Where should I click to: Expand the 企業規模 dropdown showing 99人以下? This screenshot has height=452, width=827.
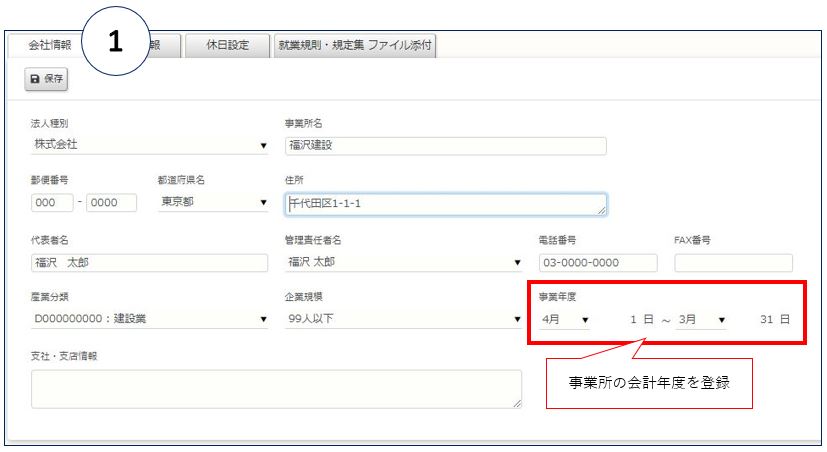pyautogui.click(x=403, y=319)
